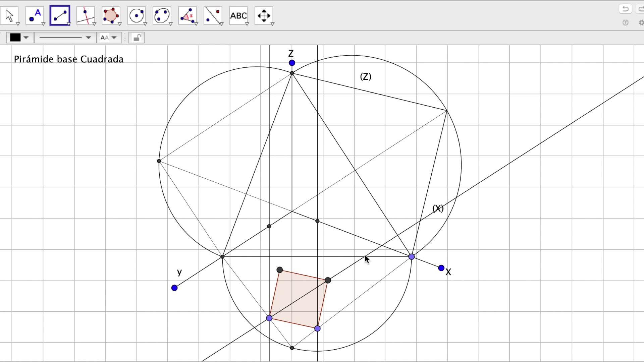644x362 pixels.
Task: Click the blue point labeled Z
Action: [x=292, y=63]
